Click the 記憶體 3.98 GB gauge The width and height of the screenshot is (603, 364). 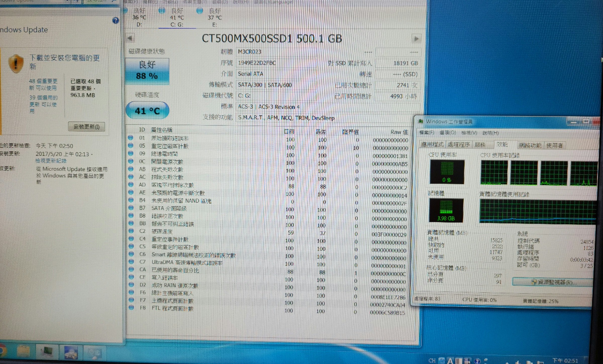(x=446, y=210)
